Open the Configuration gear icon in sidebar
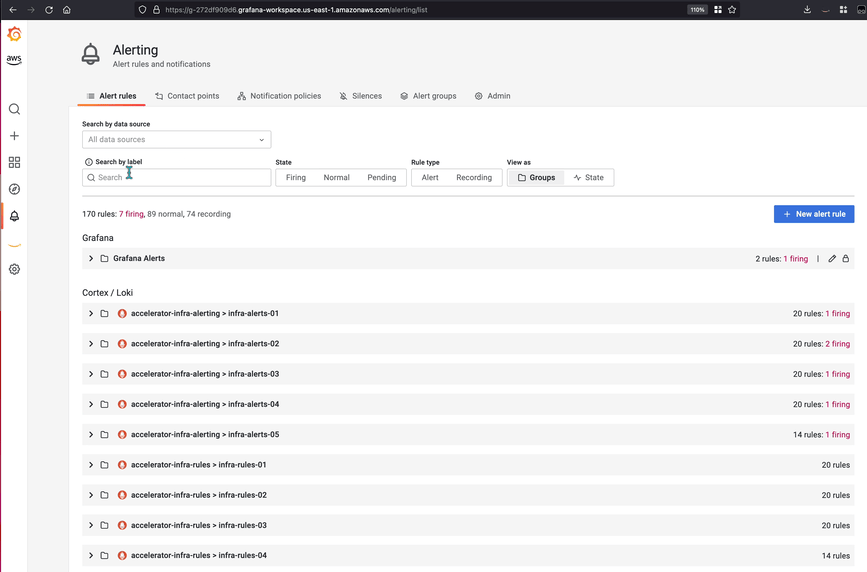 (14, 269)
